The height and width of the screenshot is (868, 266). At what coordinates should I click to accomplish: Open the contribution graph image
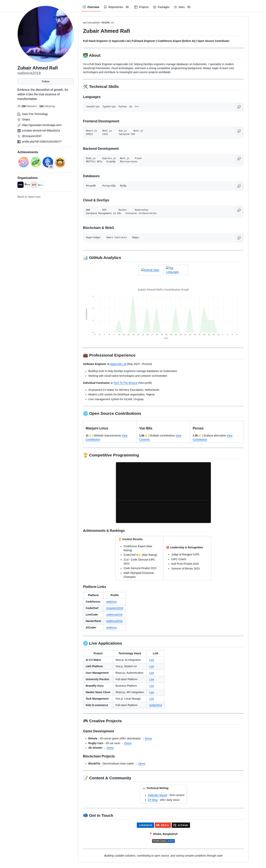coord(163,313)
